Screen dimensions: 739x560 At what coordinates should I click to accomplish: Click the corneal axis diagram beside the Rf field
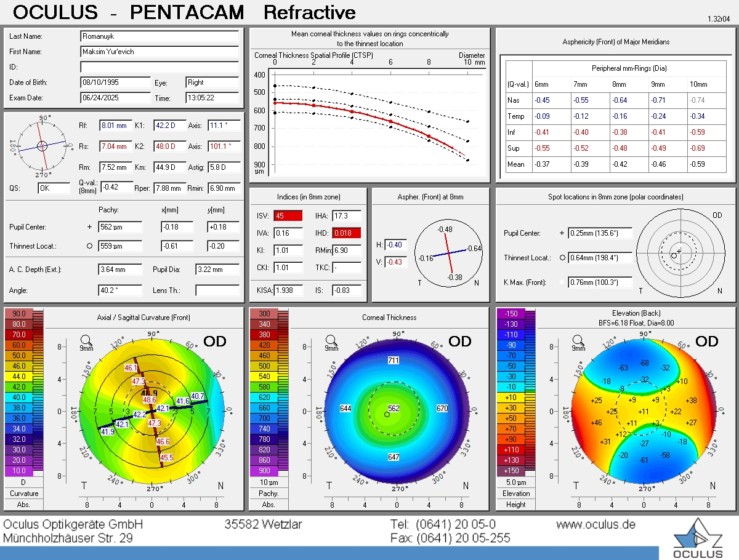pos(42,146)
